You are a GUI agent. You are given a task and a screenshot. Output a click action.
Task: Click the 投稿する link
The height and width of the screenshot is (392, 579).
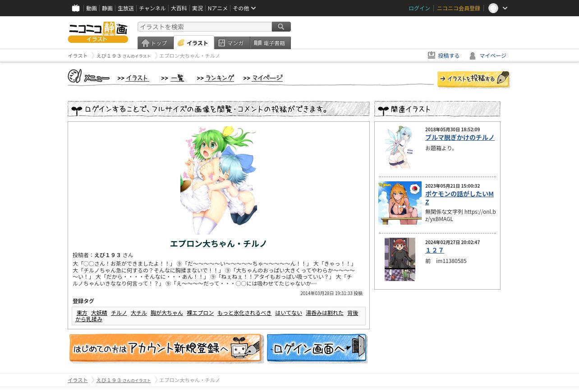[449, 55]
